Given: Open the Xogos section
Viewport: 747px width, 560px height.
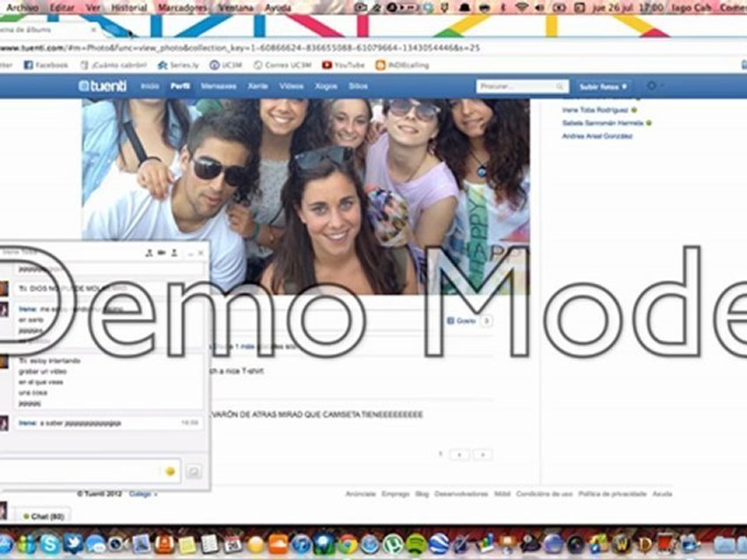Looking at the screenshot, I should [x=326, y=86].
